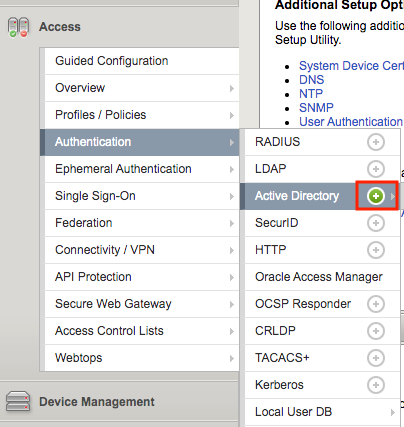Click the plus icon next to HTTP
The width and height of the screenshot is (404, 427).
(x=376, y=250)
